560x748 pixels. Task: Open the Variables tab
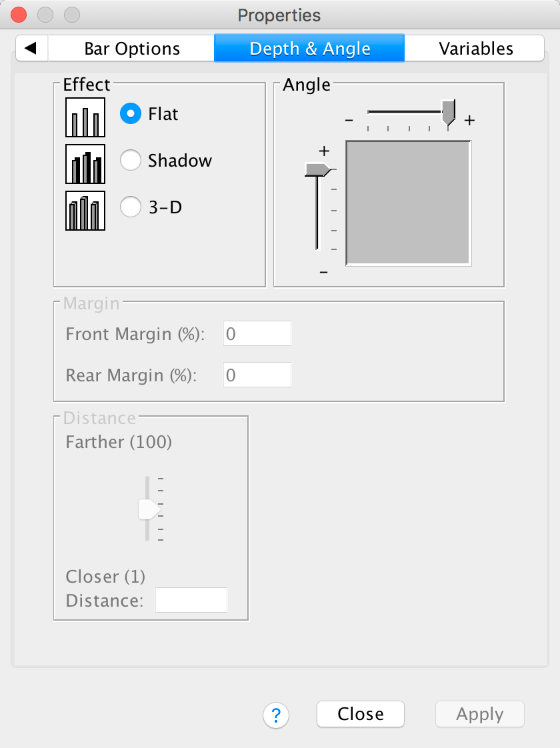pos(475,49)
